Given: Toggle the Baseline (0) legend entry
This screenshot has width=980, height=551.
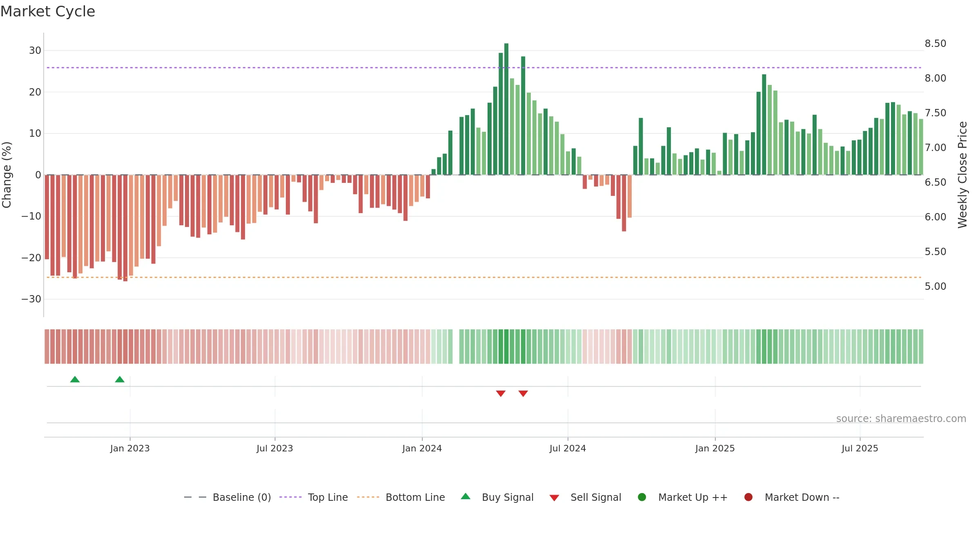Looking at the screenshot, I should [x=227, y=497].
